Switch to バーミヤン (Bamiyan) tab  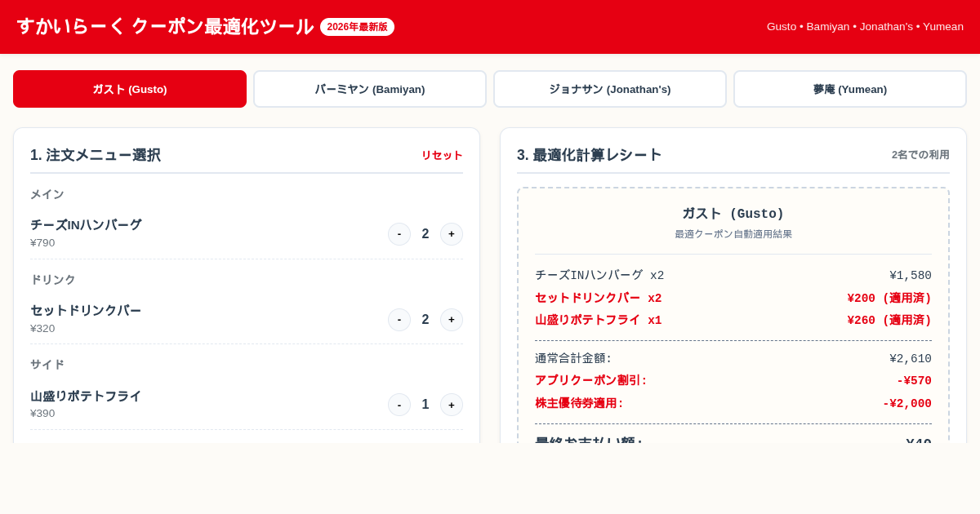coord(370,89)
